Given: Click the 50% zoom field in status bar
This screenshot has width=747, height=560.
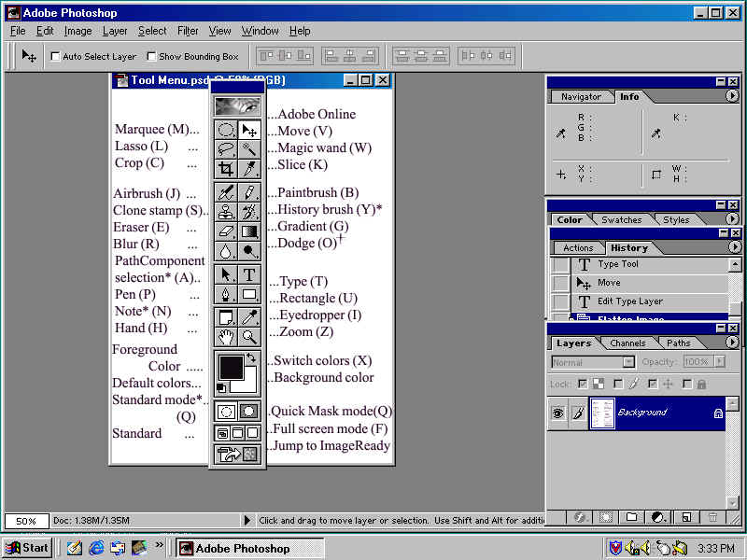Looking at the screenshot, I should click(x=26, y=521).
